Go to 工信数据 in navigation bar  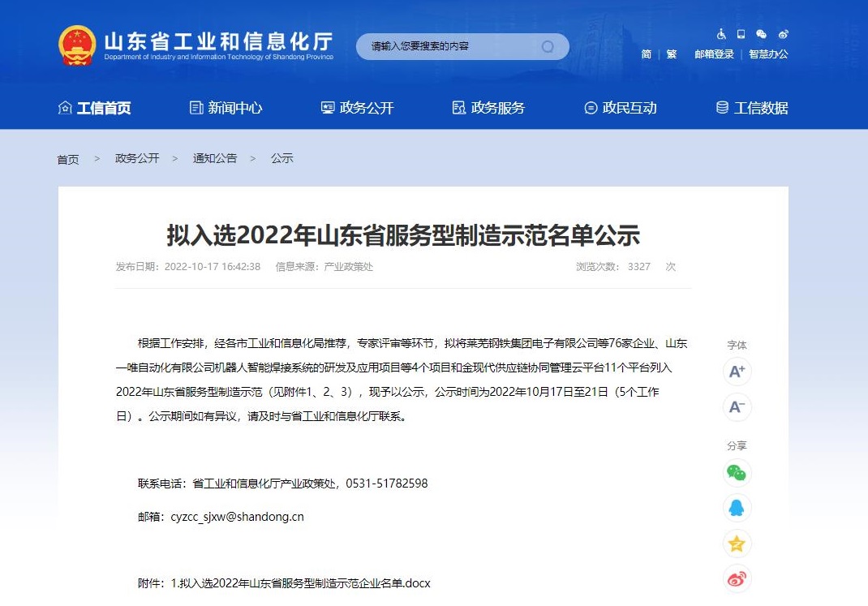tap(752, 108)
